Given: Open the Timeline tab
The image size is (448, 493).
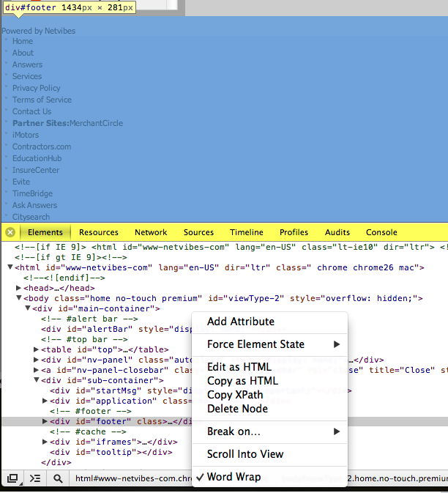Looking at the screenshot, I should [246, 232].
